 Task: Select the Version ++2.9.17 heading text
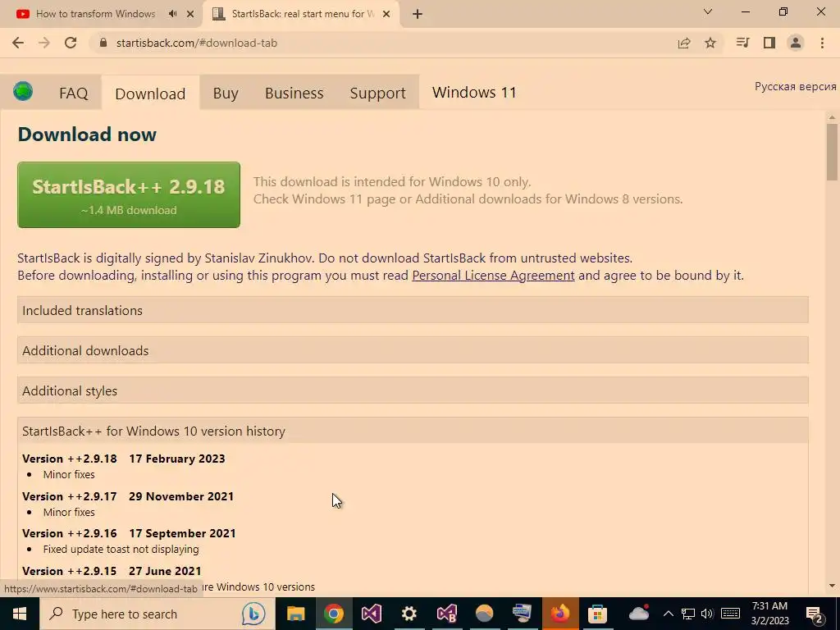70,496
